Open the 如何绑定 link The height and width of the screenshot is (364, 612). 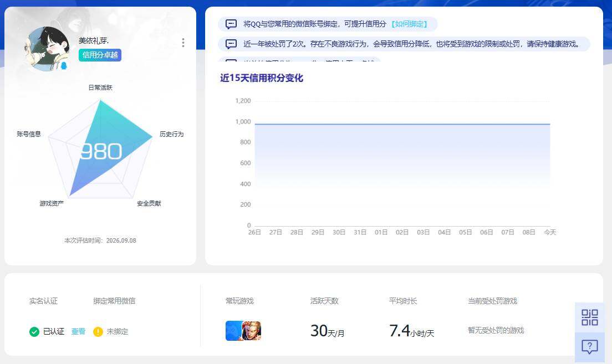[x=409, y=24]
